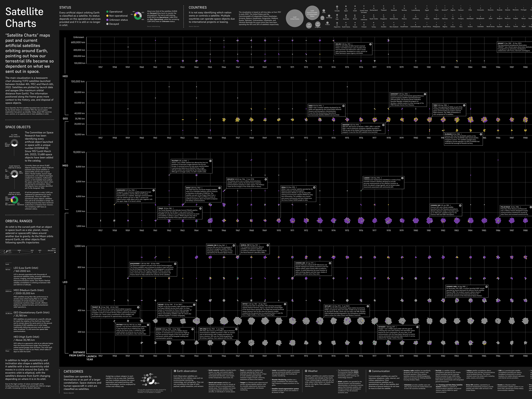
Task: Click the status donut chart
Action: point(138,16)
